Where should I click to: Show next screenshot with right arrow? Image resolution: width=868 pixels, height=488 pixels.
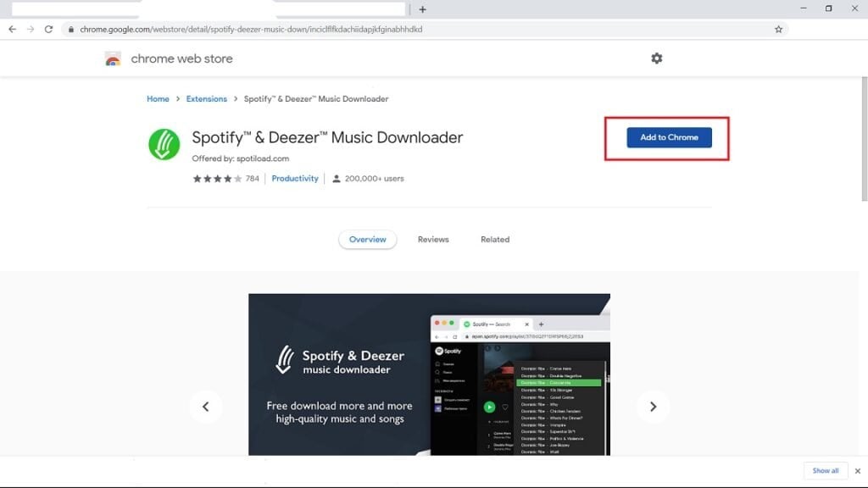[x=654, y=407]
